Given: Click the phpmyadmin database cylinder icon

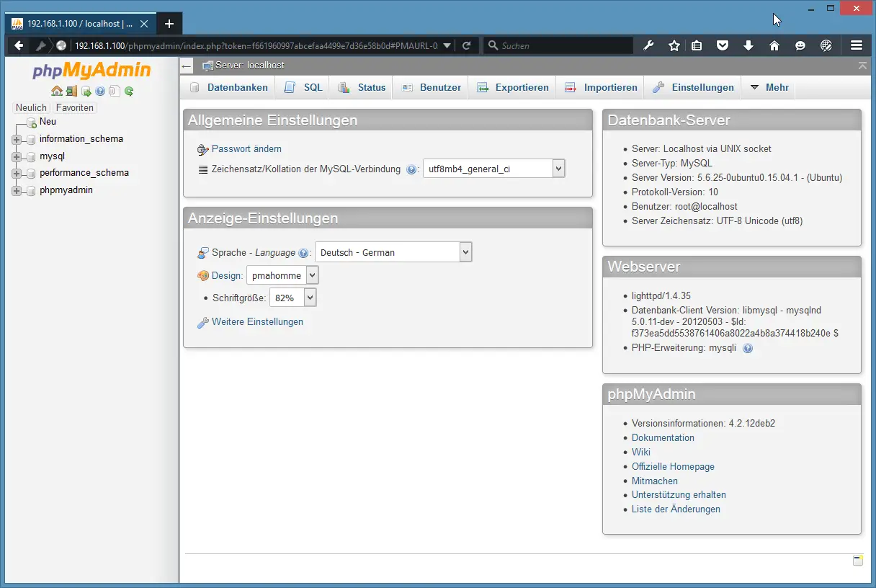Looking at the screenshot, I should [x=31, y=190].
